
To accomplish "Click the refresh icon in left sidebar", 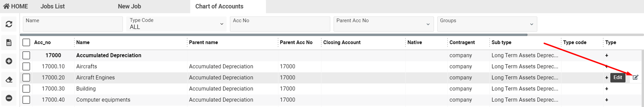I will point(9,24).
